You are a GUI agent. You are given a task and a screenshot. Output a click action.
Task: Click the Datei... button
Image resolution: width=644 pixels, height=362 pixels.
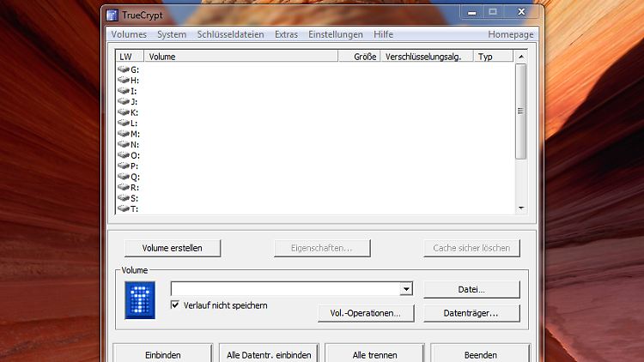click(471, 290)
